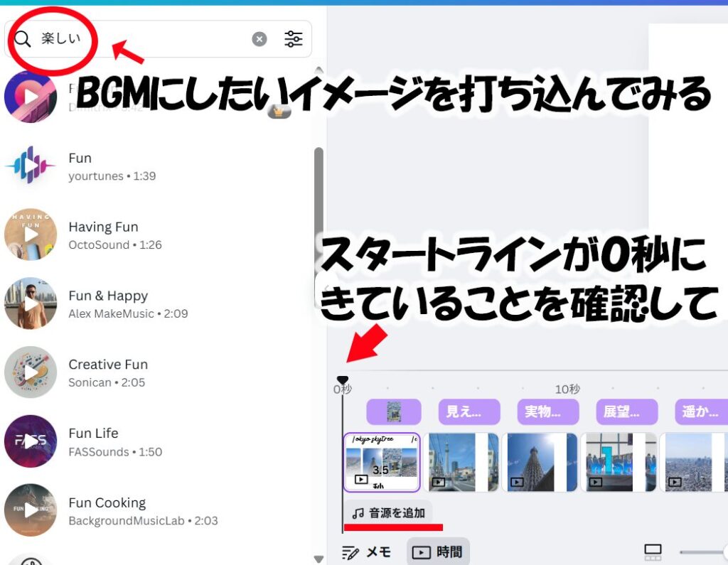The width and height of the screenshot is (728, 565).
Task: Select the fifth page thumbnail of city view
Action: 694,463
